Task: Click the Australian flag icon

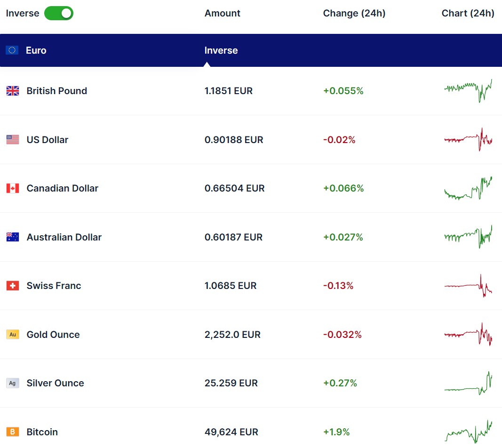Action: point(13,237)
